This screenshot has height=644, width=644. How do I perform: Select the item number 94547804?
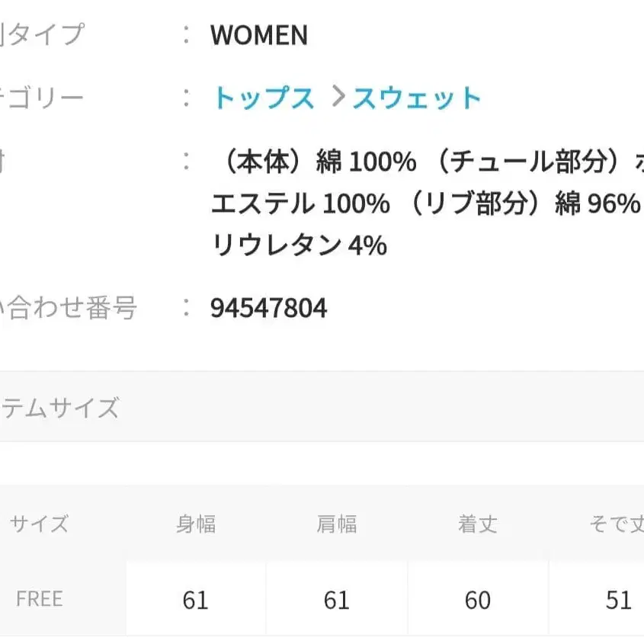(x=268, y=308)
